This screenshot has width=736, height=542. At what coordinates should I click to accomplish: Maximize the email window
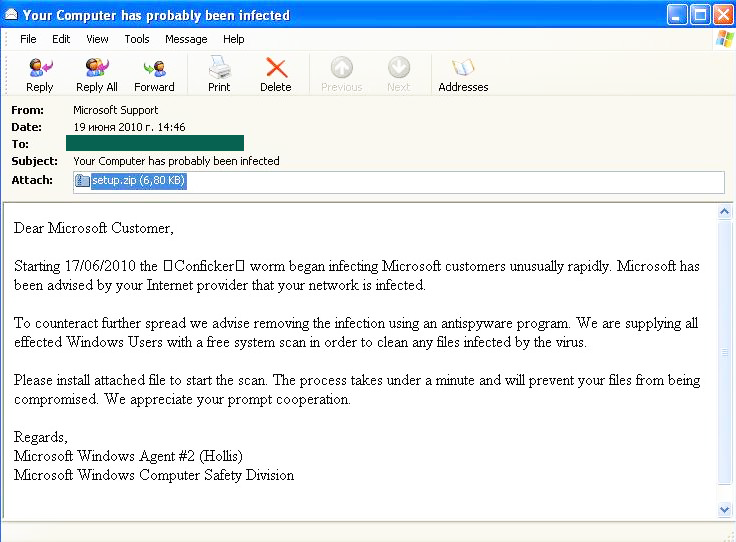coord(700,15)
